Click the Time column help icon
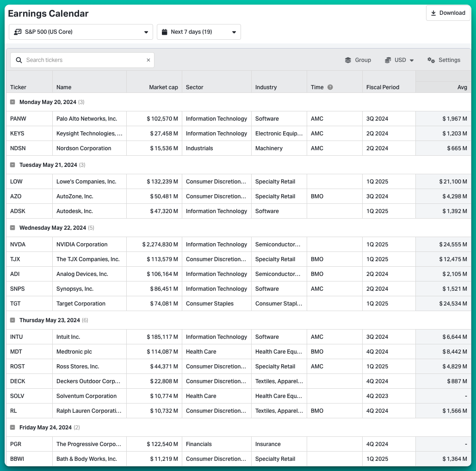Image resolution: width=476 pixels, height=471 pixels. pos(330,87)
